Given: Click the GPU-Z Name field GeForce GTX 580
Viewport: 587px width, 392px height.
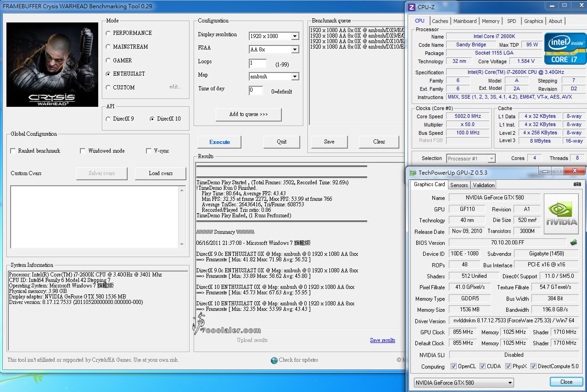Looking at the screenshot, I should tap(494, 198).
